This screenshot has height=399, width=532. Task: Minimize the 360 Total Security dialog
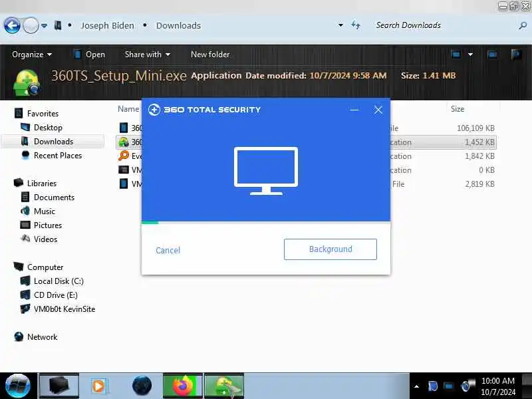pyautogui.click(x=354, y=110)
